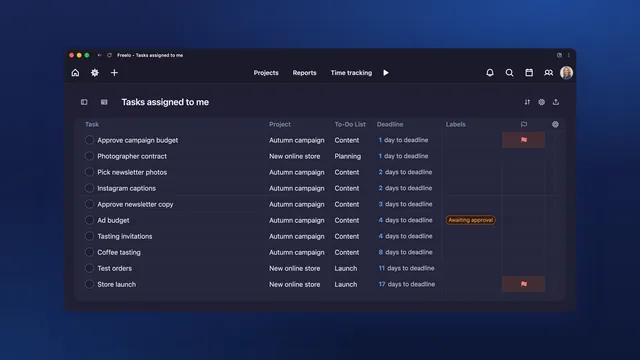The image size is (640, 360).
Task: Sort by the Labels column header
Action: 456,124
